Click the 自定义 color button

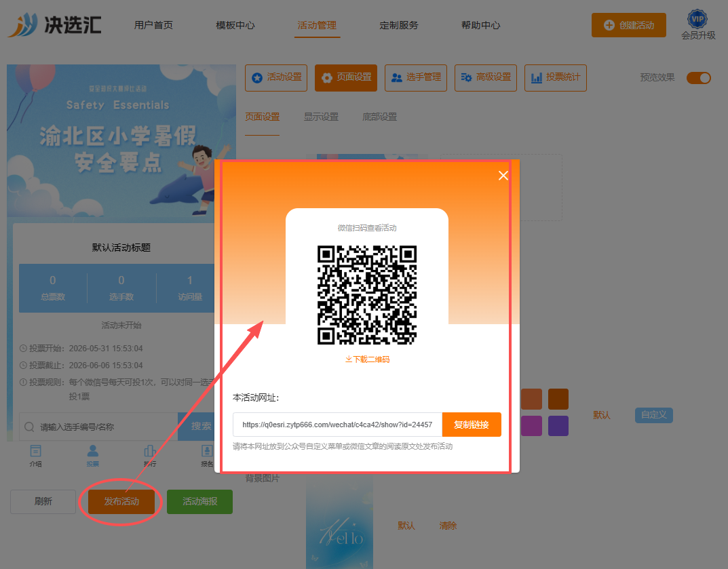654,415
